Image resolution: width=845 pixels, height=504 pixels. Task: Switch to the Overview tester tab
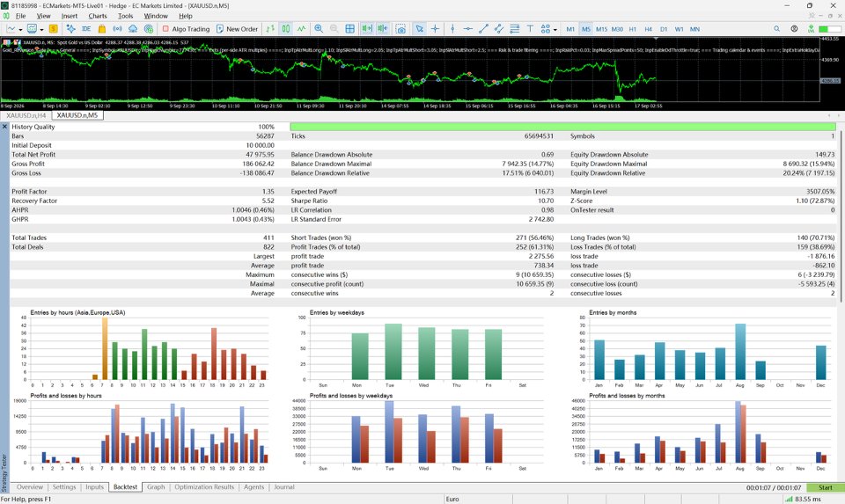click(30, 486)
